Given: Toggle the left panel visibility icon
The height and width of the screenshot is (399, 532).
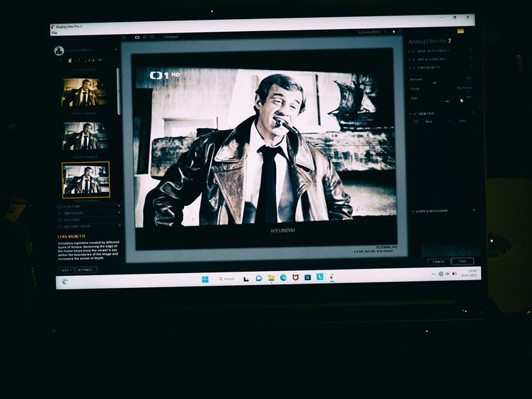Looking at the screenshot, I should click(124, 37).
